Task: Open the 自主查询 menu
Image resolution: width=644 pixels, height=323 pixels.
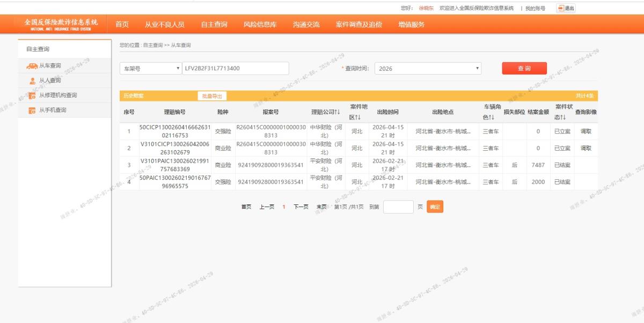Action: pos(214,25)
